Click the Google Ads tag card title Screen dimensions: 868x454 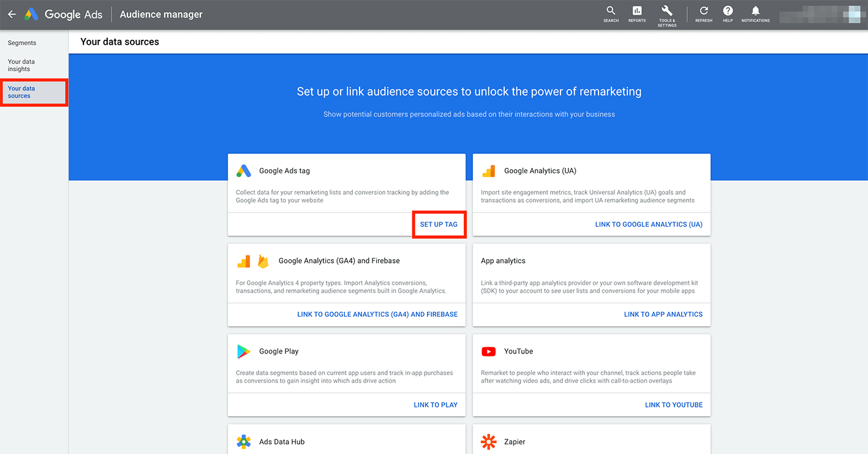[x=284, y=171]
